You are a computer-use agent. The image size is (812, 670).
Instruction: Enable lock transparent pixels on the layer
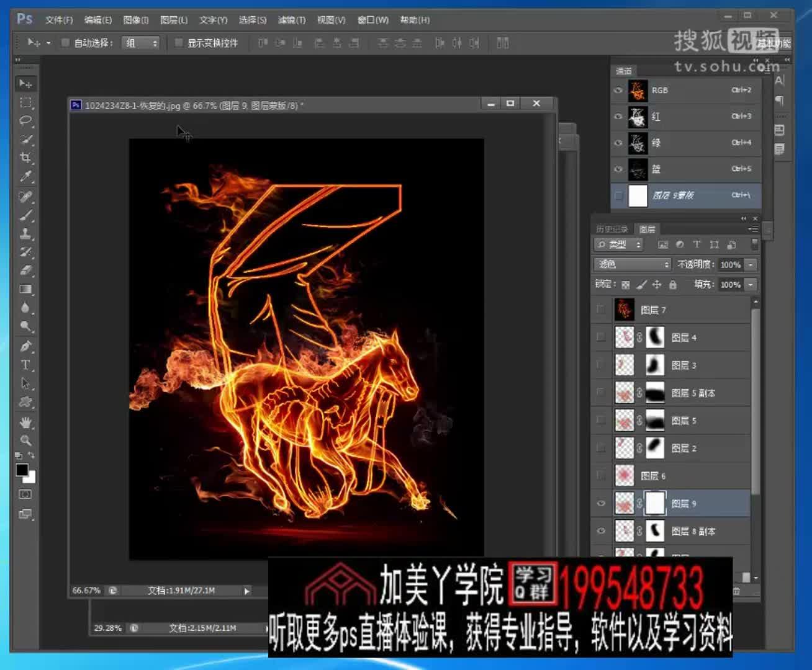pos(626,284)
